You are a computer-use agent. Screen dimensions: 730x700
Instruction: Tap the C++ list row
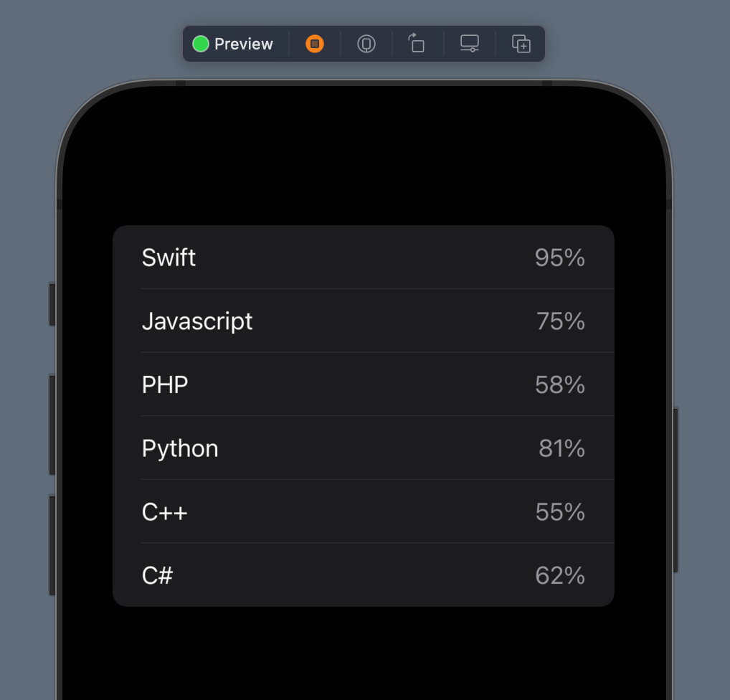(364, 511)
